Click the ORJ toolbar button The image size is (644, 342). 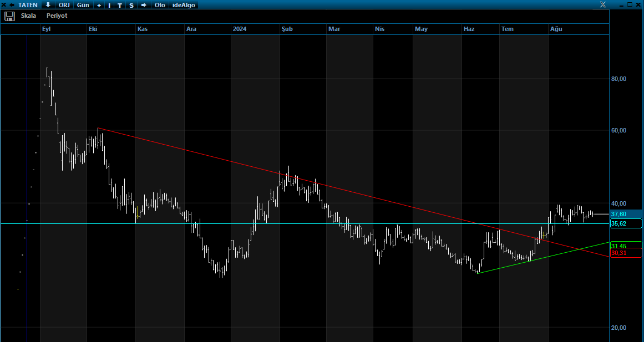[x=64, y=5]
